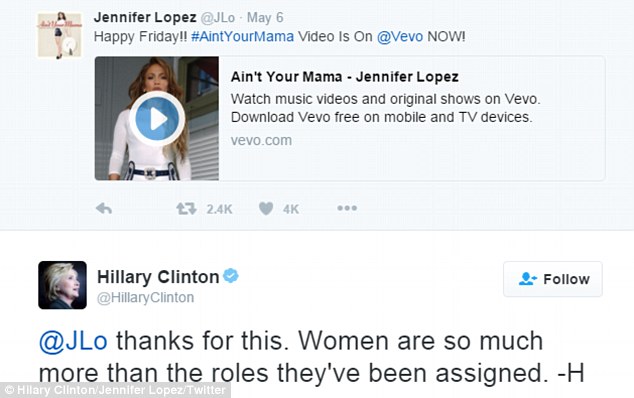Play the Ain't Your Mama video
The image size is (634, 398).
tap(157, 119)
